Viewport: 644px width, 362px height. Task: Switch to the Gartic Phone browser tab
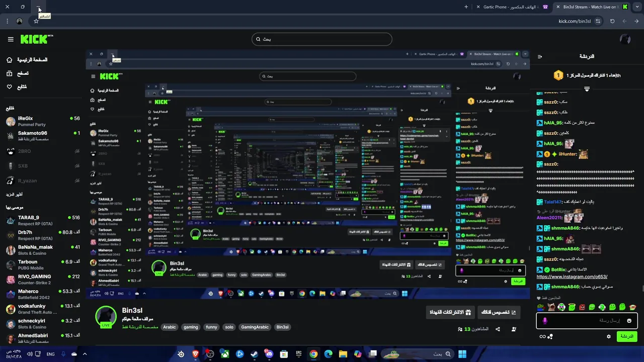coord(511,7)
